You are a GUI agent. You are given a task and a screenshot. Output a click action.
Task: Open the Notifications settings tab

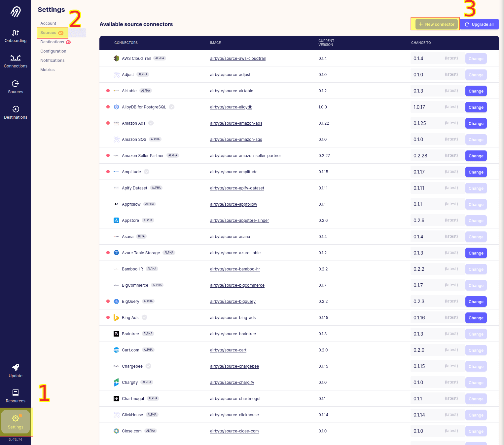tap(52, 61)
